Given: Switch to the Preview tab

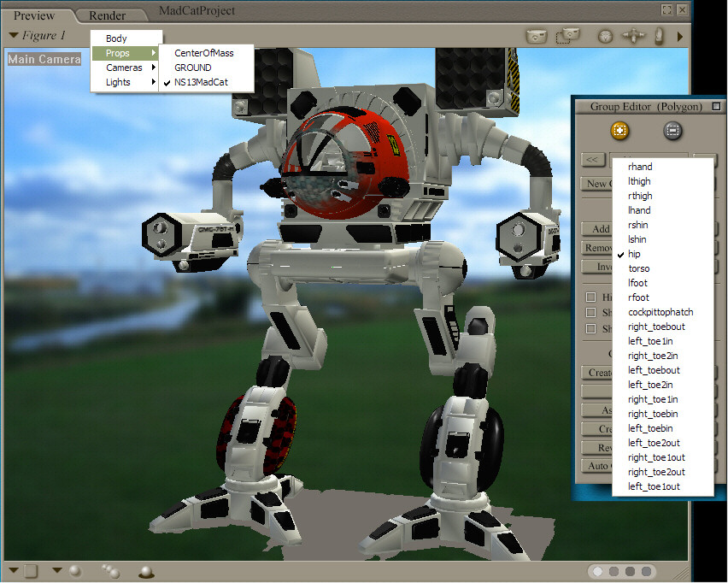Looking at the screenshot, I should click(34, 15).
